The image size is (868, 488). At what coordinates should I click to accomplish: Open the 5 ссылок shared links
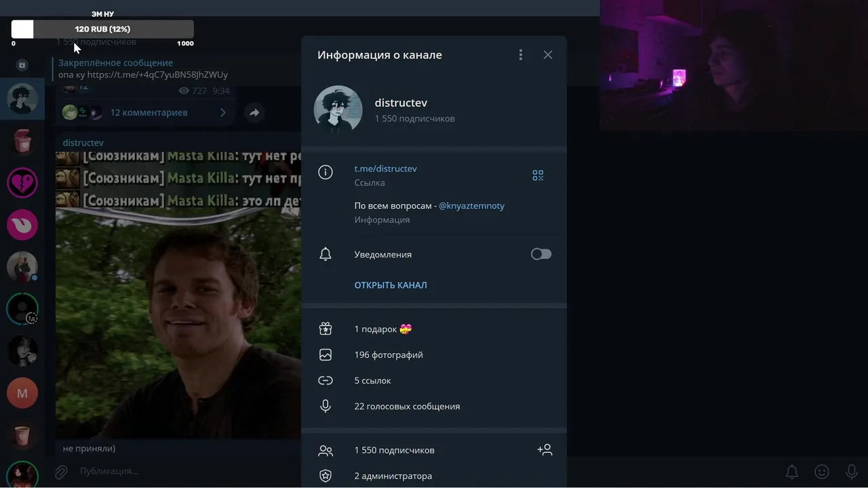tap(434, 381)
